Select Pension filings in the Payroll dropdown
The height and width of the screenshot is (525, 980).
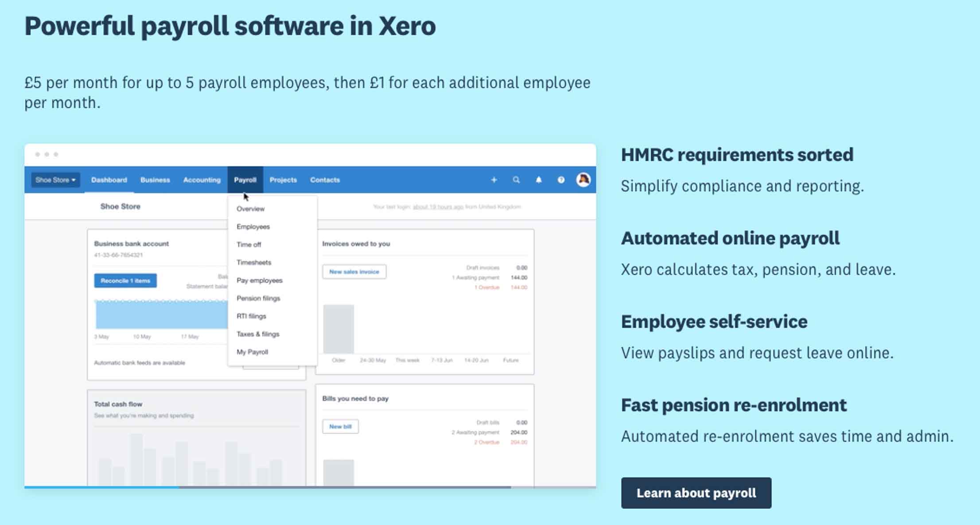click(258, 298)
